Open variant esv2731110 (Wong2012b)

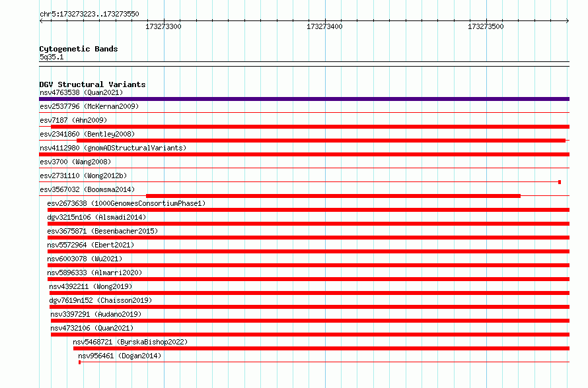[83, 176]
